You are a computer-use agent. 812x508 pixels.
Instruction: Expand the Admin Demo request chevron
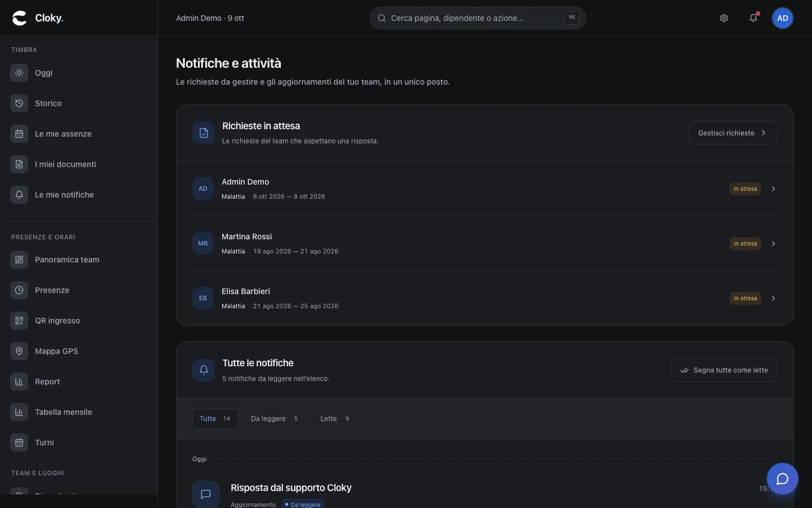point(773,189)
